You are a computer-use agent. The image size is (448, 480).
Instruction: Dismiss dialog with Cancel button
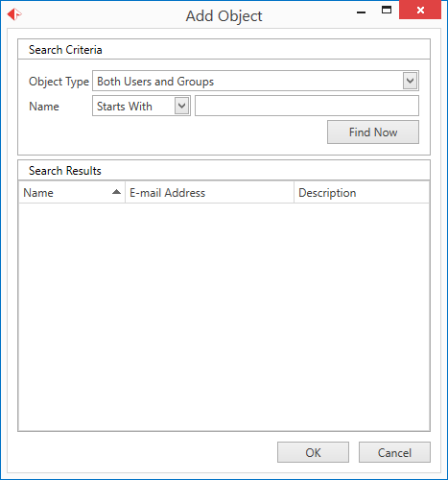tap(394, 452)
